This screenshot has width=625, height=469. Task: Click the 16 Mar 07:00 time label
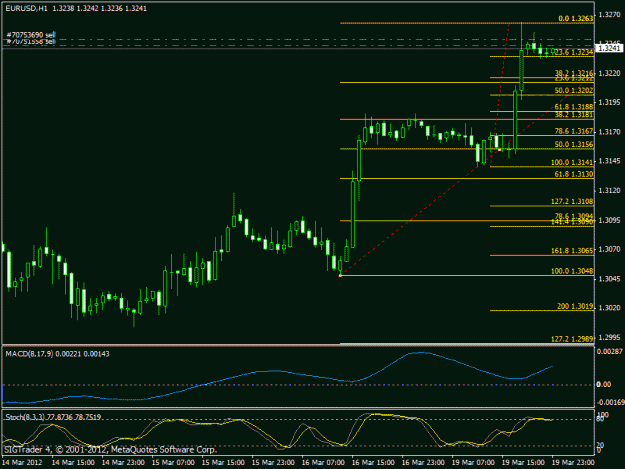tap(323, 462)
